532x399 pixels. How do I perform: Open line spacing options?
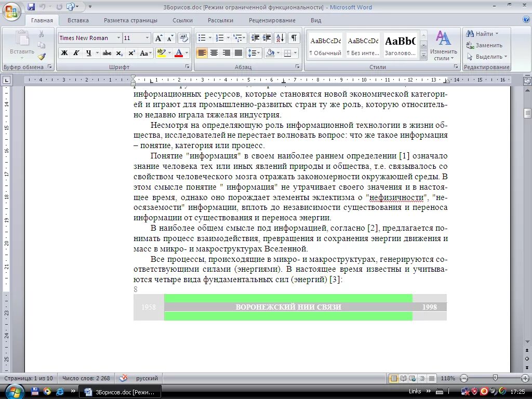pos(254,53)
